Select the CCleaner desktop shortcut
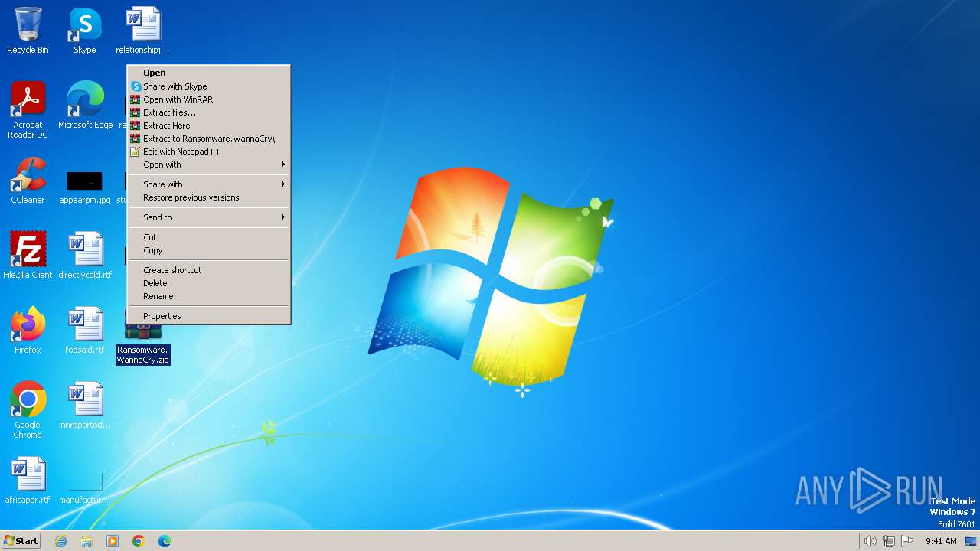The height and width of the screenshot is (551, 980). 28,181
